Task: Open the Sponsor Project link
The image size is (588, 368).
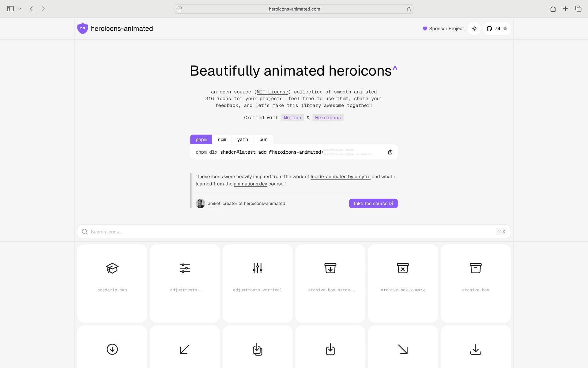Action: click(x=443, y=29)
